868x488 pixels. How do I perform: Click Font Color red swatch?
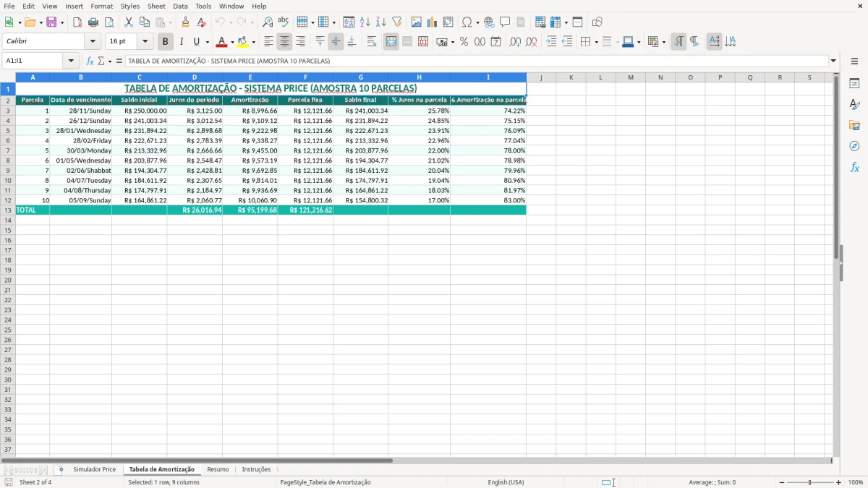221,42
